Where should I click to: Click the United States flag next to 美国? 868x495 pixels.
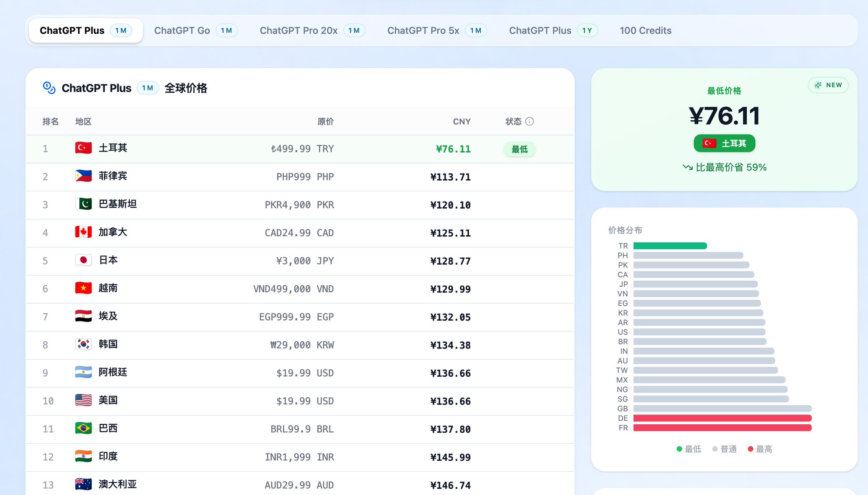83,400
